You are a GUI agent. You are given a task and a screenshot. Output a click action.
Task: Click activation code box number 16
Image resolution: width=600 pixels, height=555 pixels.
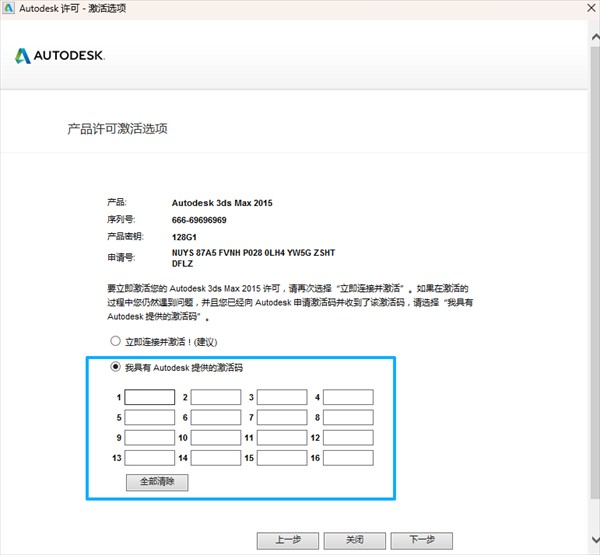[348, 458]
